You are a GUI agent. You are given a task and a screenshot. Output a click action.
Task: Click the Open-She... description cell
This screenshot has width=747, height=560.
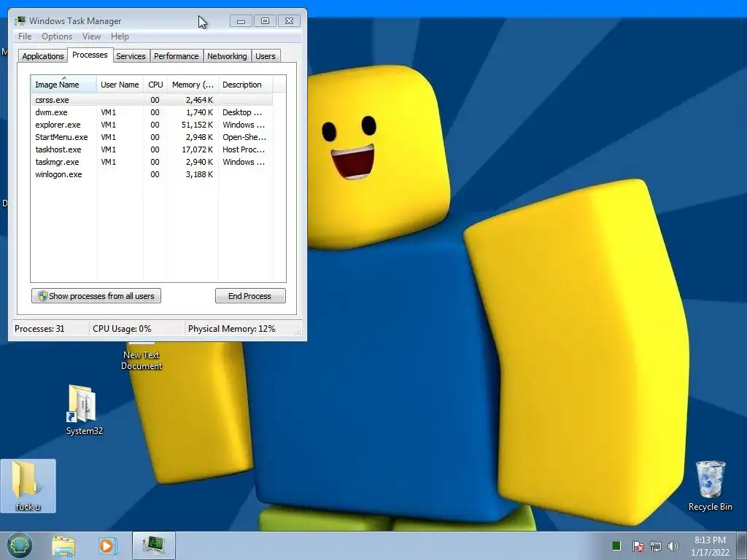coord(244,137)
